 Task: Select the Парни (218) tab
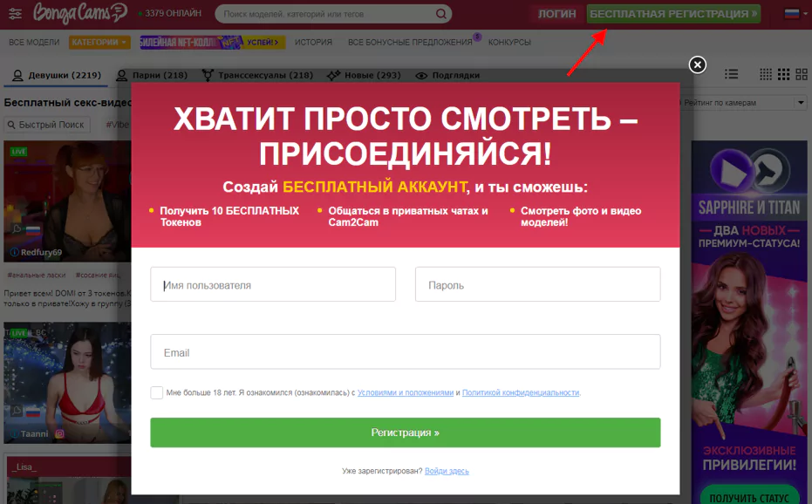152,75
